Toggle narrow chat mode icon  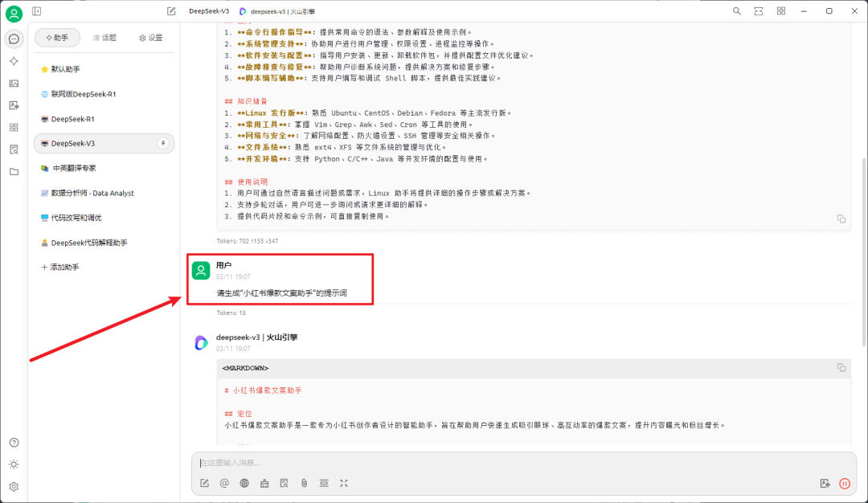click(759, 11)
